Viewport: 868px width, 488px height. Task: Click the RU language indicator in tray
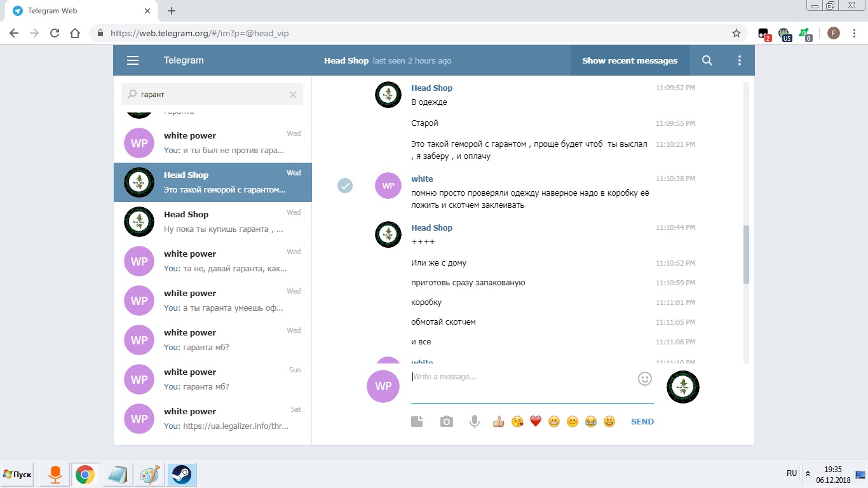(792, 473)
